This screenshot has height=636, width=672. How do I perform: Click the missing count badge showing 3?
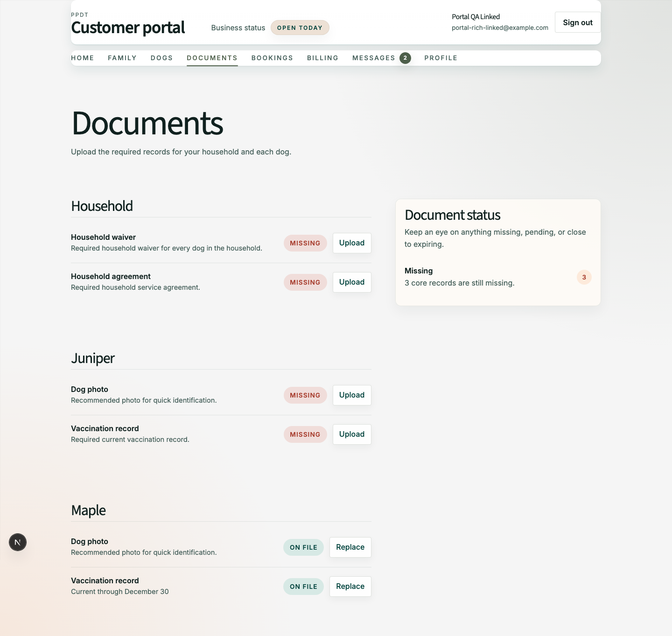click(584, 277)
